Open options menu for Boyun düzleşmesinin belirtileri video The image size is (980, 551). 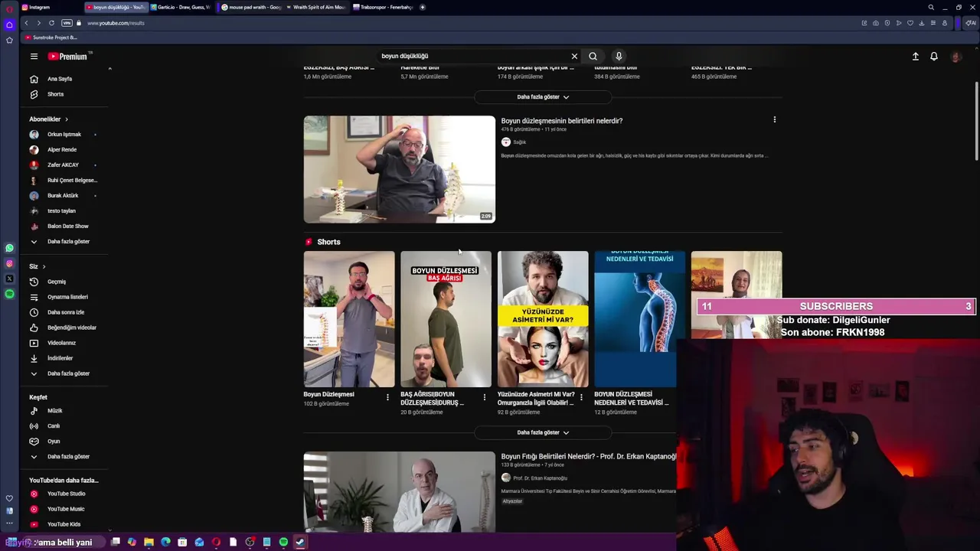tap(774, 120)
